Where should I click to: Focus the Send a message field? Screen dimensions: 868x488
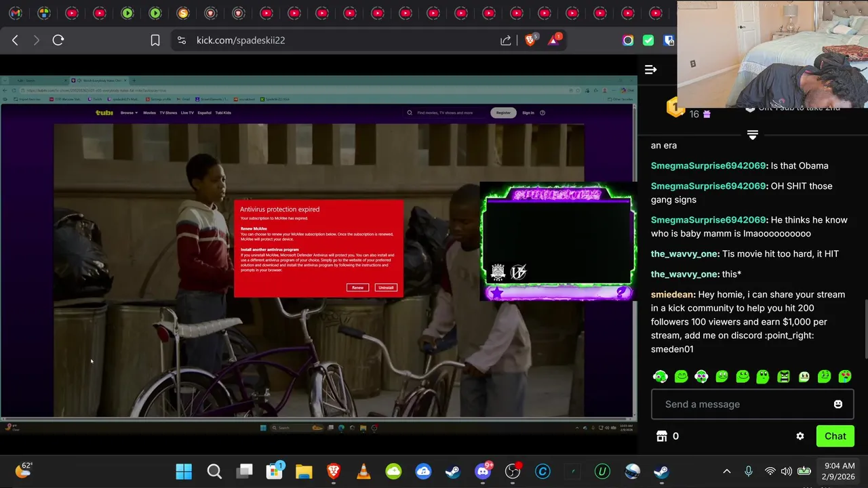[752, 404]
